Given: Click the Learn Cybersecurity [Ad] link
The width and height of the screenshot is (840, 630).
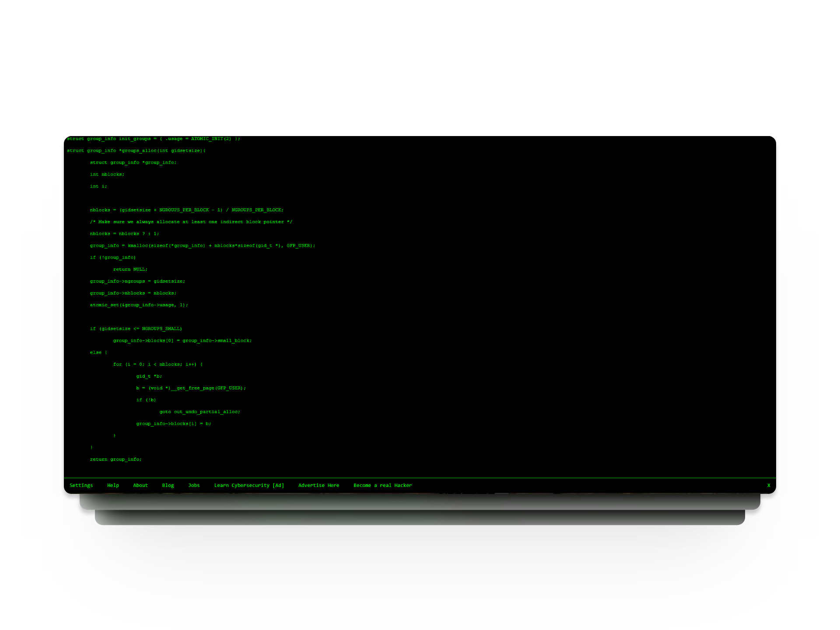Looking at the screenshot, I should [249, 485].
